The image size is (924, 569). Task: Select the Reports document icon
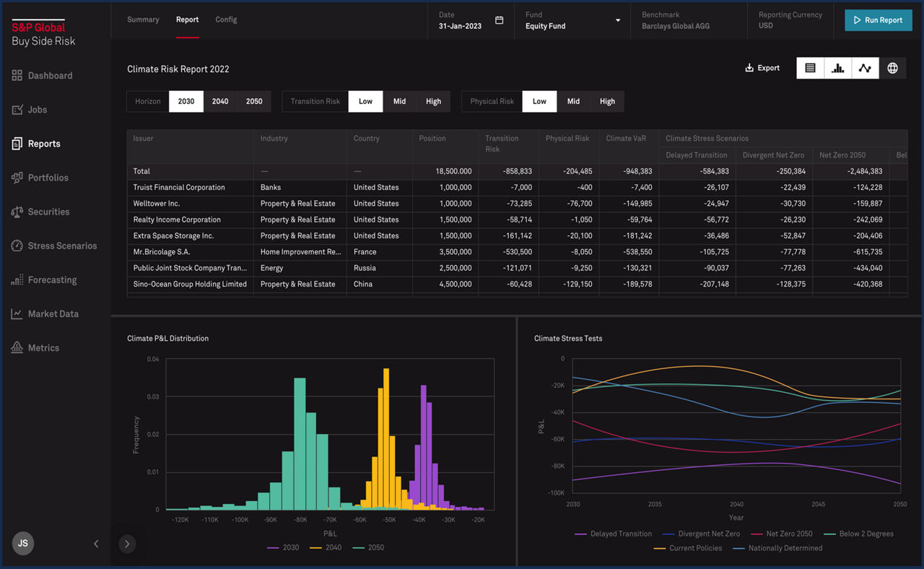(17, 144)
